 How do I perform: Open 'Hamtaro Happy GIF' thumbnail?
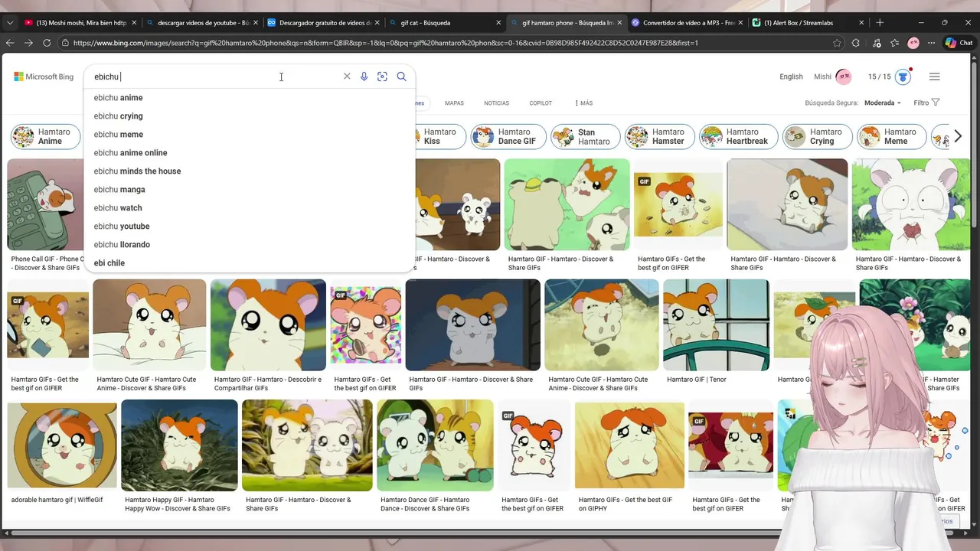pyautogui.click(x=179, y=445)
